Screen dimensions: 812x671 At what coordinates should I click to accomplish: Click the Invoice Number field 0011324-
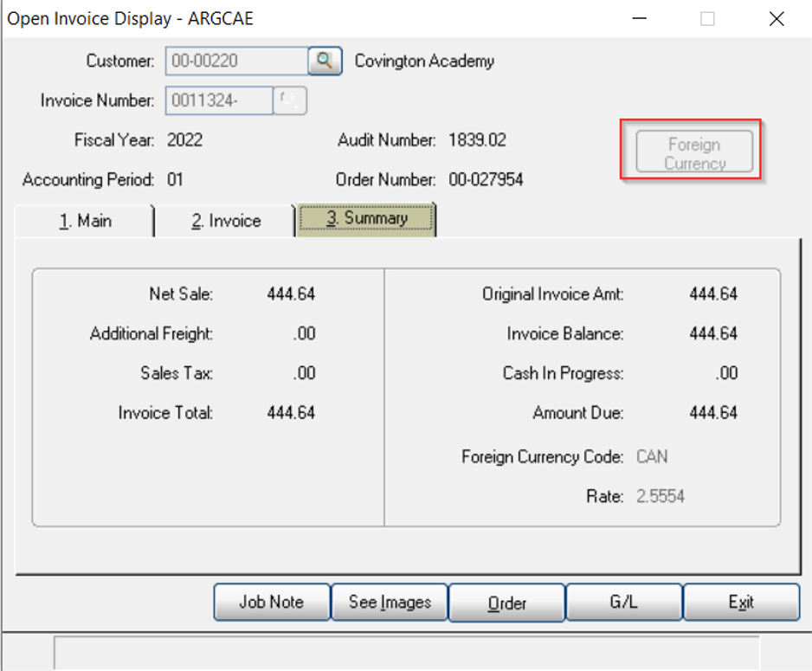[219, 100]
